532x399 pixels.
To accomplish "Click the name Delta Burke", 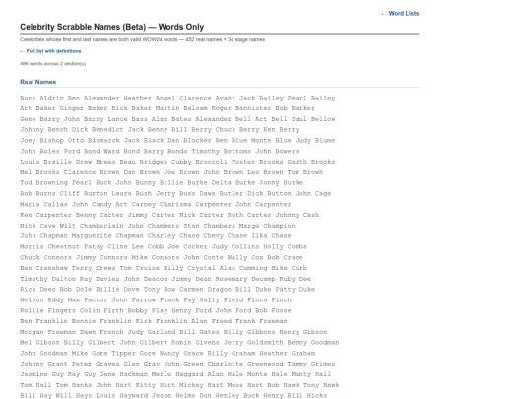I will (233, 183).
